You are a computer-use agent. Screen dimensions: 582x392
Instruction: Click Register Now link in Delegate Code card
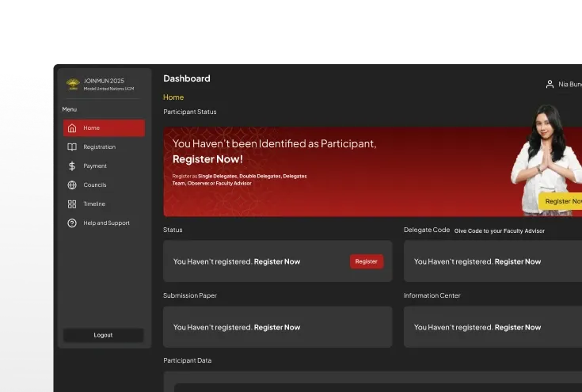pyautogui.click(x=518, y=261)
